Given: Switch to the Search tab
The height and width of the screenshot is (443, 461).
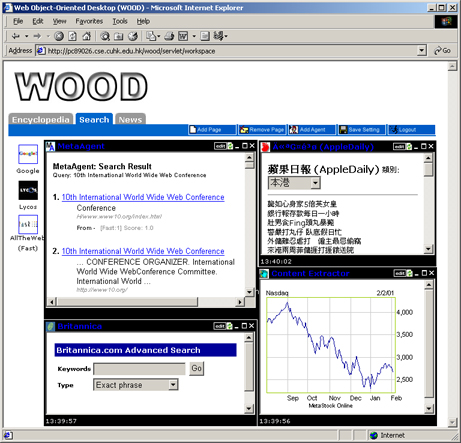Looking at the screenshot, I should pyautogui.click(x=94, y=119).
